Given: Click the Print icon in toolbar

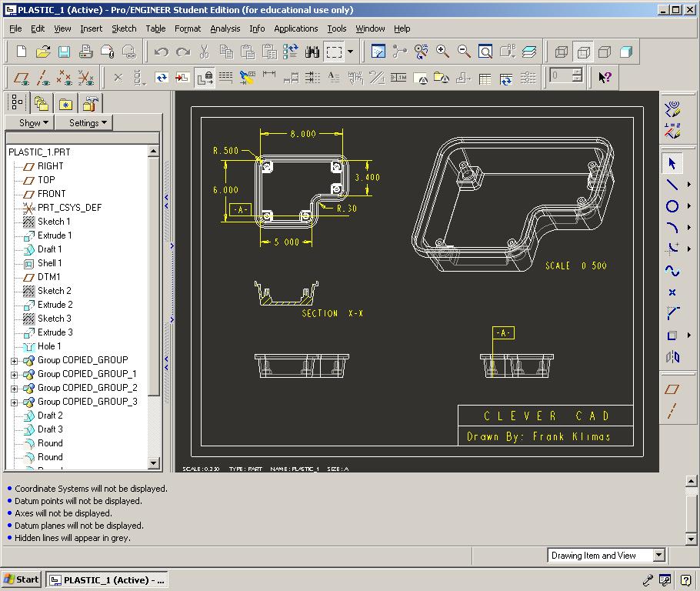Looking at the screenshot, I should coord(85,52).
